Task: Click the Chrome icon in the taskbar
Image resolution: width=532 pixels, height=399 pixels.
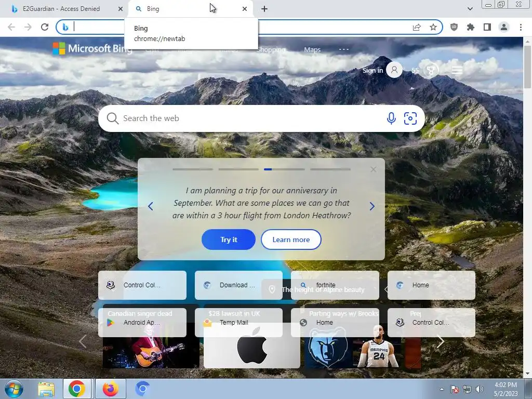Action: pyautogui.click(x=77, y=389)
